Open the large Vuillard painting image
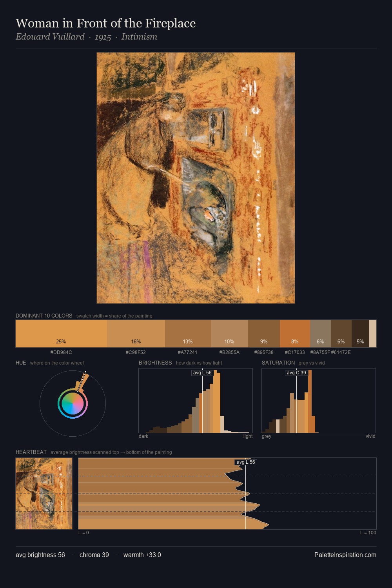The image size is (392, 588). tap(196, 178)
